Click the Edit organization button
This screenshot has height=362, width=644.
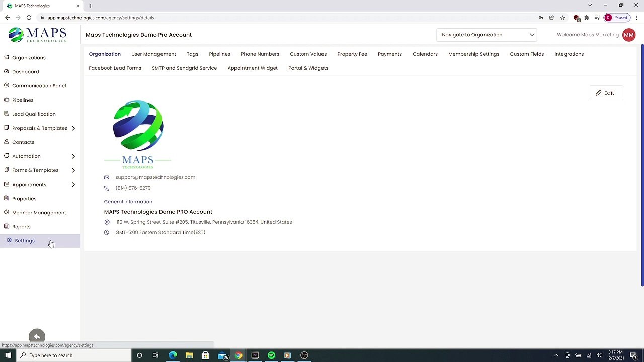coord(606,93)
